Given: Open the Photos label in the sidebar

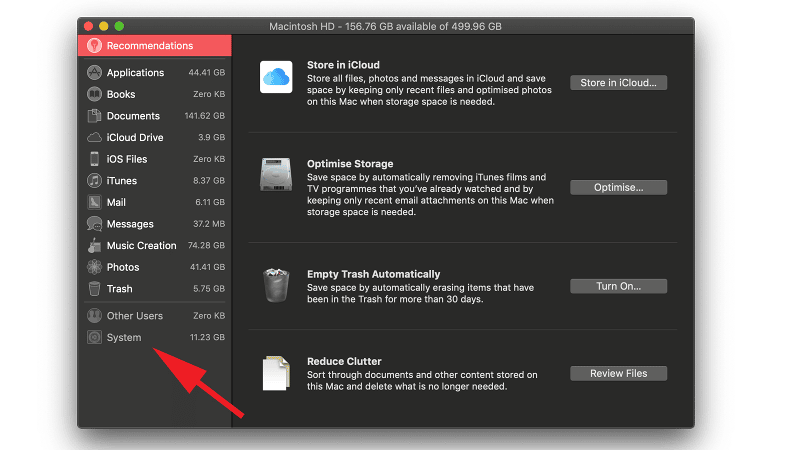Looking at the screenshot, I should 123,267.
